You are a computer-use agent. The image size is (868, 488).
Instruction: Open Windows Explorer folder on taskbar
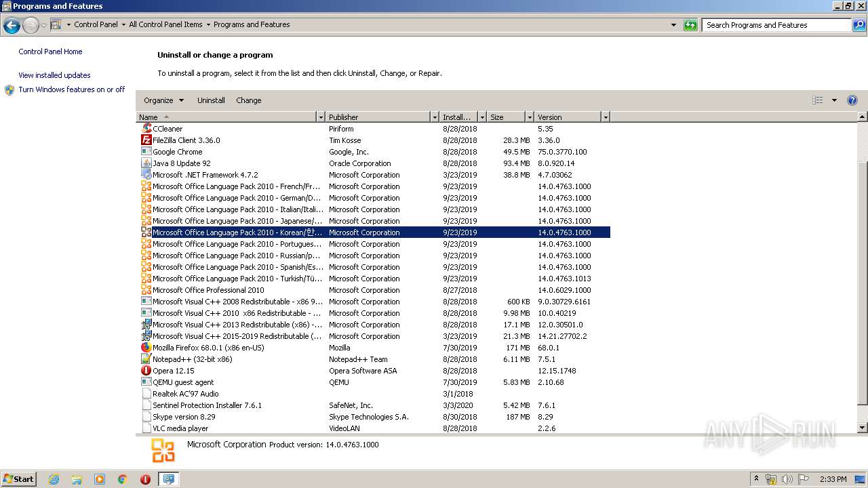[x=77, y=479]
